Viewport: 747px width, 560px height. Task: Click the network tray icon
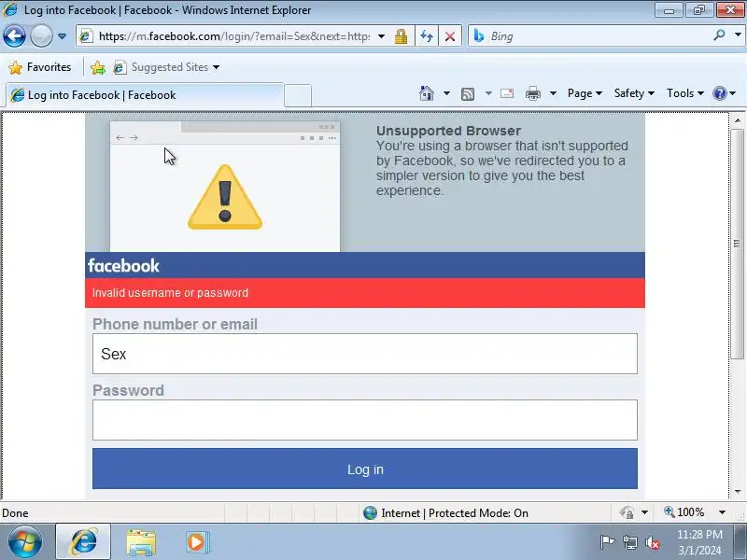click(x=630, y=542)
